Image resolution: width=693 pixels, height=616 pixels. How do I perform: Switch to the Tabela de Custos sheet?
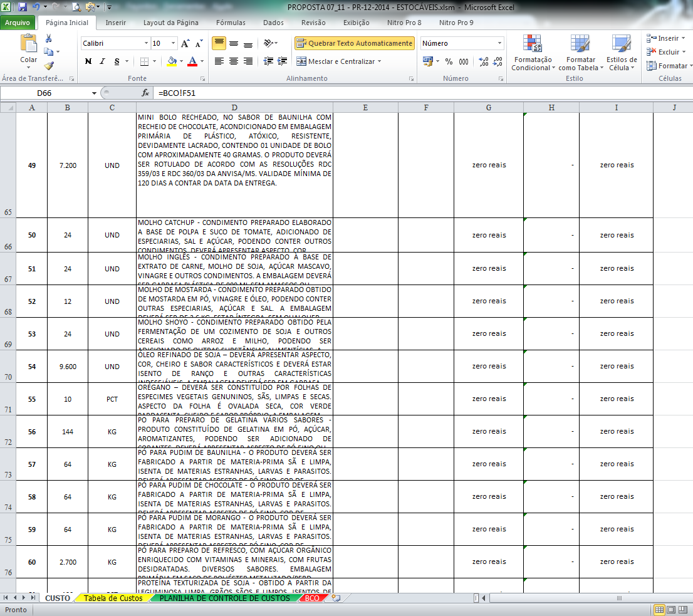pyautogui.click(x=113, y=598)
